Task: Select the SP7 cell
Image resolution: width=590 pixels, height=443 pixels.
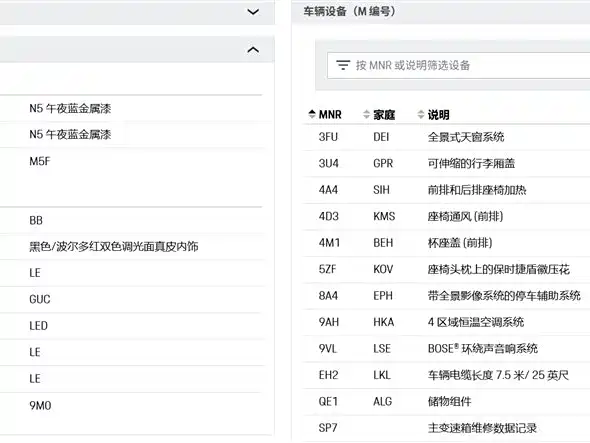Action: pos(328,428)
